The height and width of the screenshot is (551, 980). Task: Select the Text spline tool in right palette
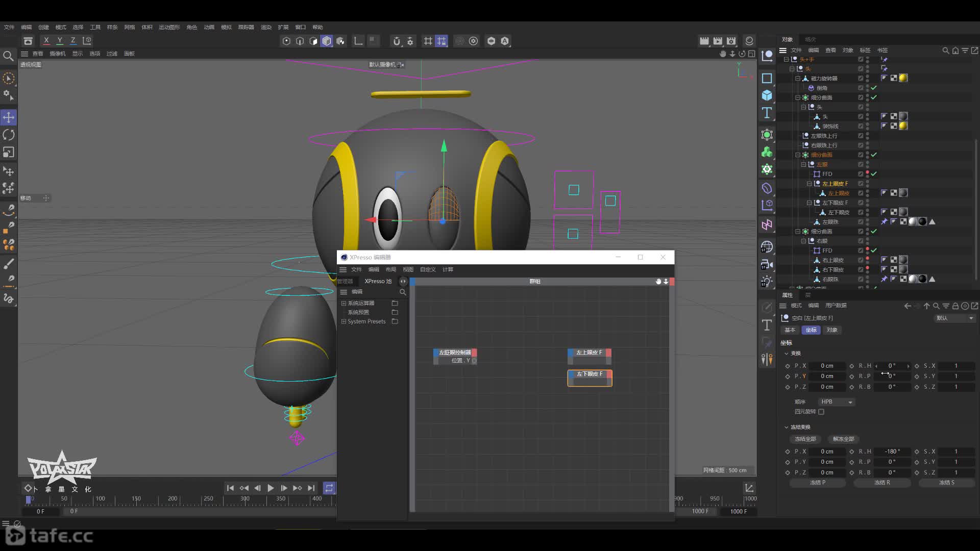click(767, 113)
